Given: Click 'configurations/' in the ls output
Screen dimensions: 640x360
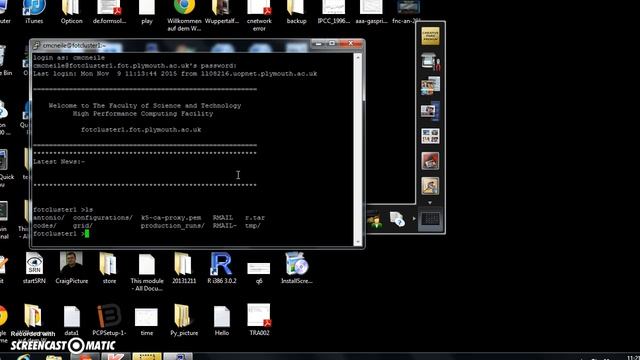Looking at the screenshot, I should pos(103,218).
